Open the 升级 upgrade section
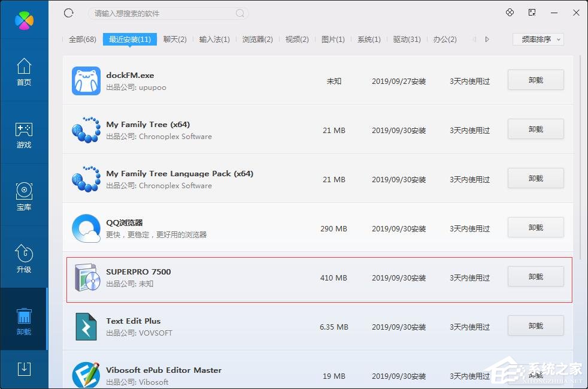Screen dimensions: 588x389 24,255
